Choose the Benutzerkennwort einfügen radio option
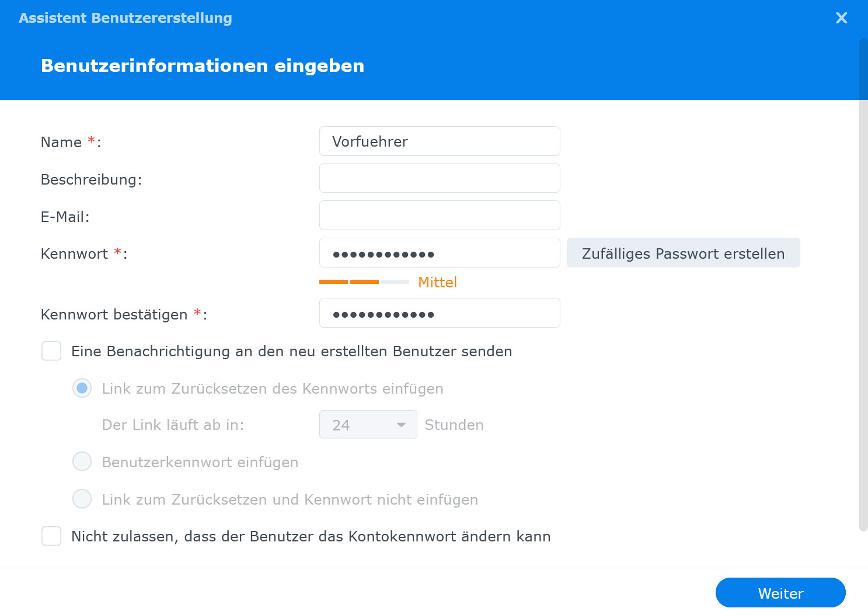 pyautogui.click(x=82, y=461)
